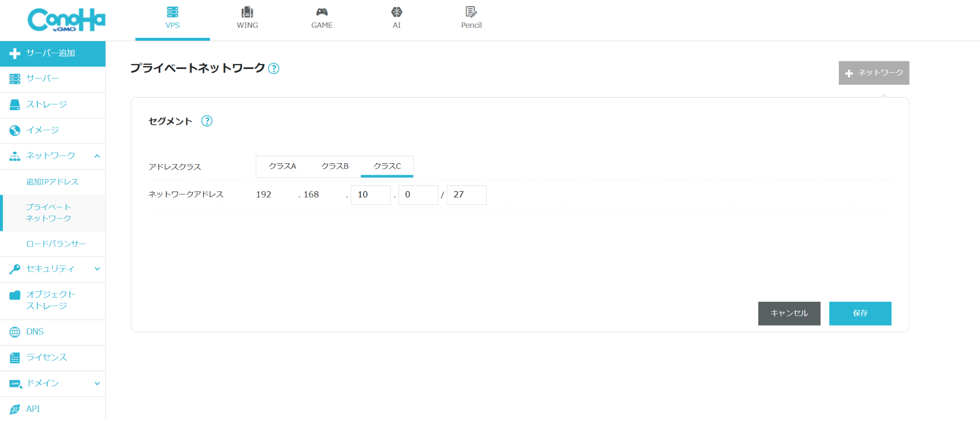Click the API plug icon in sidebar
Image resolution: width=980 pixels, height=421 pixels.
(x=15, y=409)
